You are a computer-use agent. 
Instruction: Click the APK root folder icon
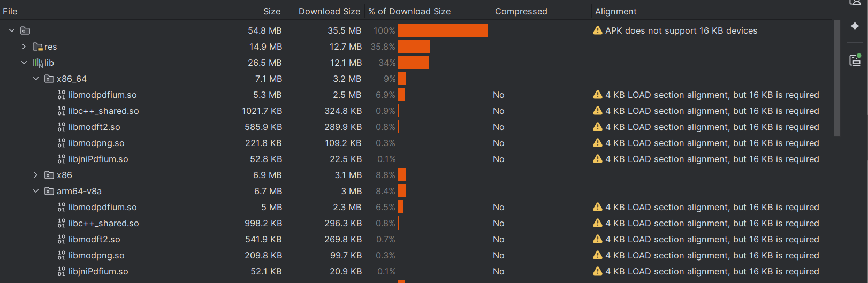coord(25,30)
